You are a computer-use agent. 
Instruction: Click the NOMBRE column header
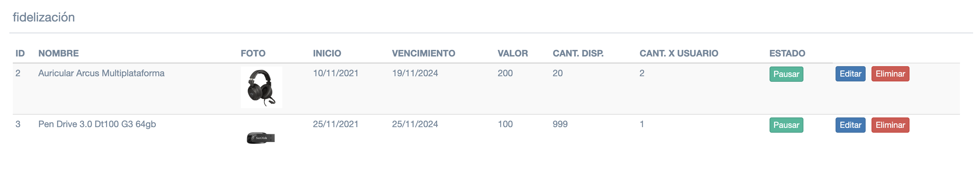pyautogui.click(x=59, y=53)
